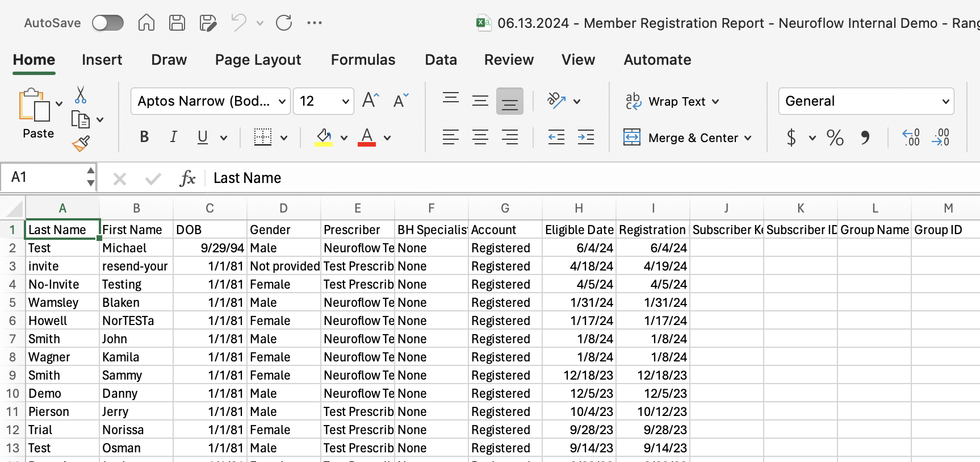
Task: Toggle Bold formatting
Action: 144,137
